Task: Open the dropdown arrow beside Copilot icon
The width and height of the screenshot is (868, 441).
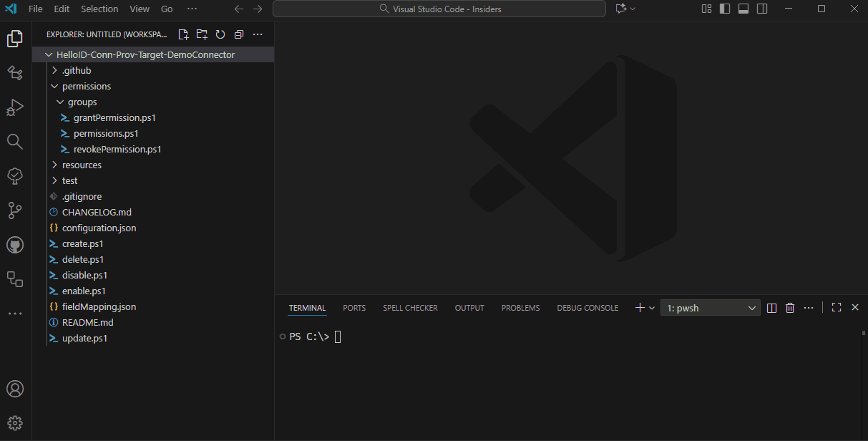Action: coord(633,9)
